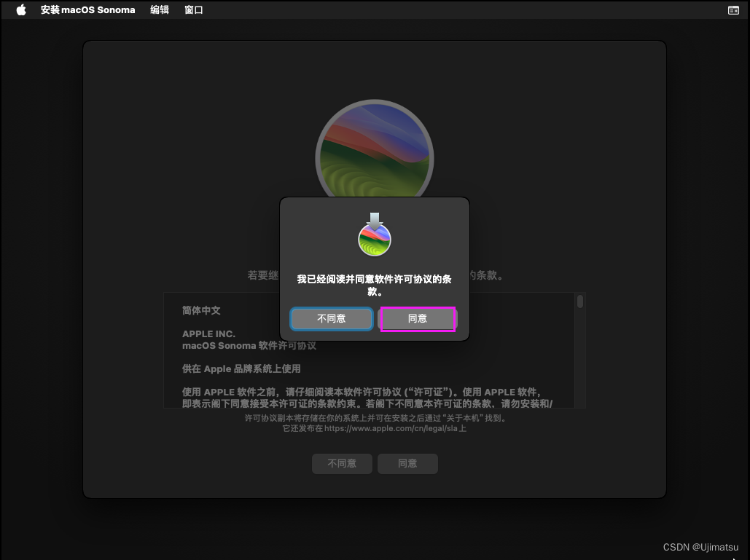Image resolution: width=750 pixels, height=560 pixels.
Task: Open the 窗口 menu
Action: click(194, 9)
